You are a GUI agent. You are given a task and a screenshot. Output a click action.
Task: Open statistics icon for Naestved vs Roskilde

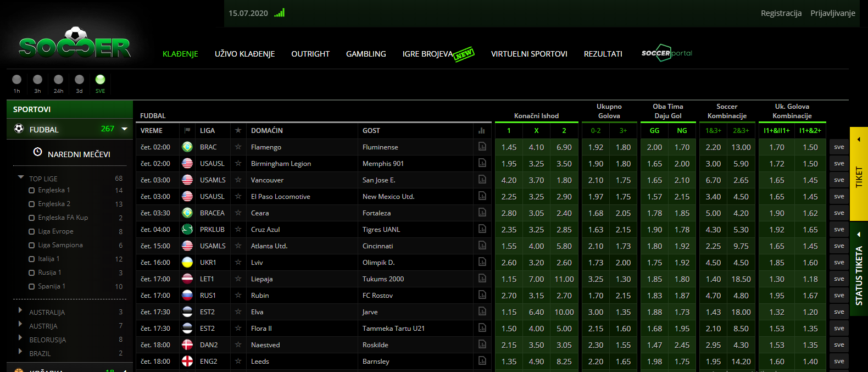[x=482, y=344]
